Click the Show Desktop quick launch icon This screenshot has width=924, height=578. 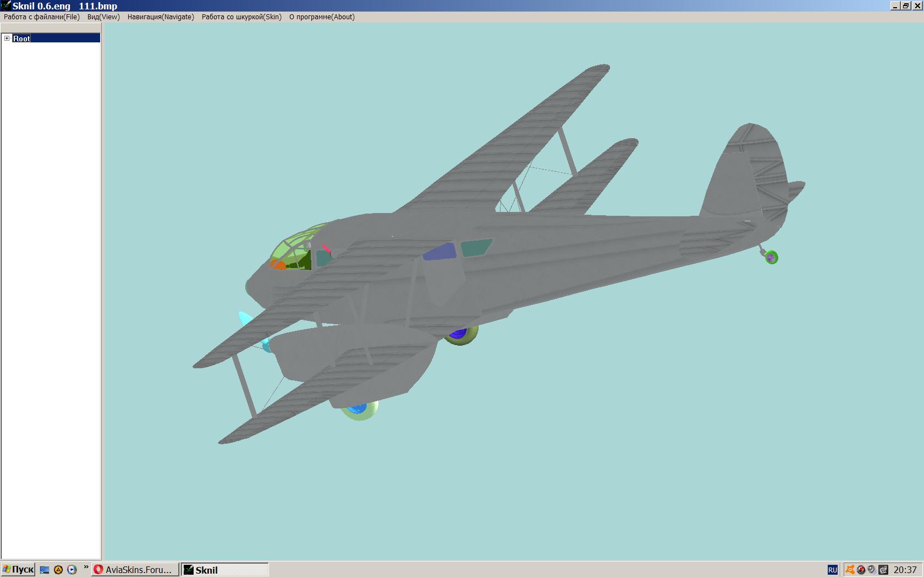pos(45,570)
